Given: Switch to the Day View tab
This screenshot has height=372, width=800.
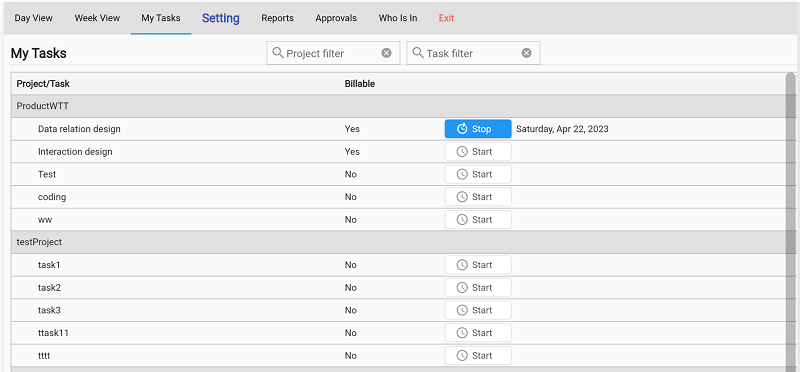Looking at the screenshot, I should pos(34,18).
